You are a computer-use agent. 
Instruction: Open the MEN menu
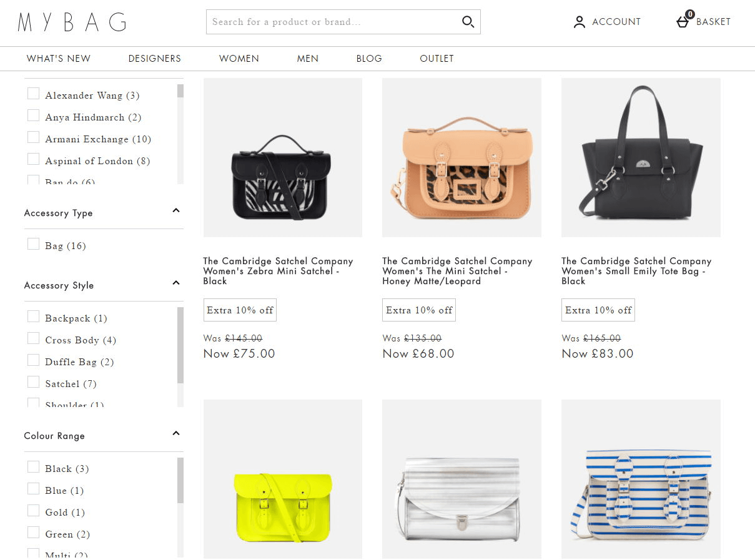[308, 59]
